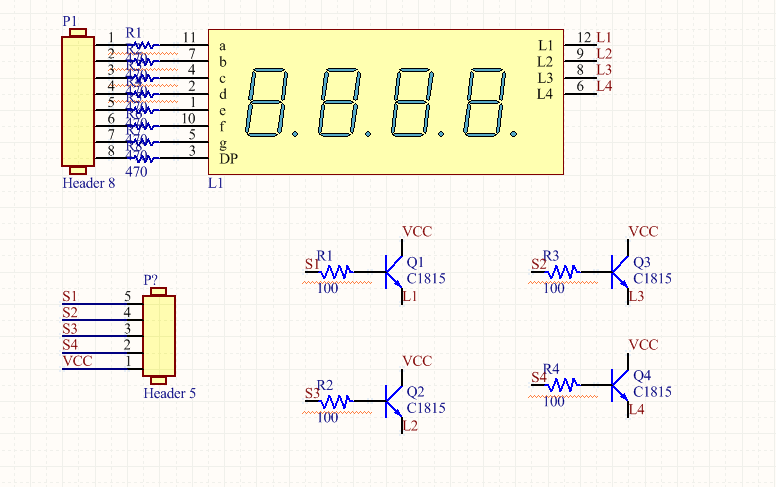Select resistor R4 connected to S4

564,382
